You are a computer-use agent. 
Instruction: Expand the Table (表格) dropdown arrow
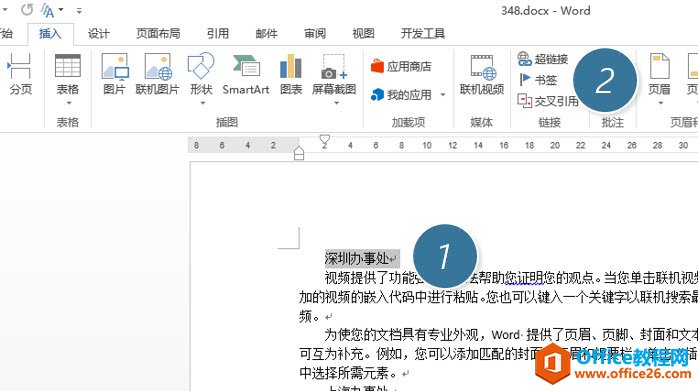coord(69,103)
